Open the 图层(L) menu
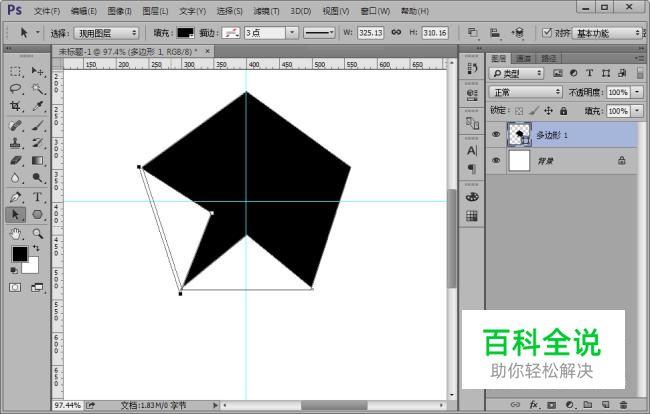650x414 pixels. click(x=155, y=11)
